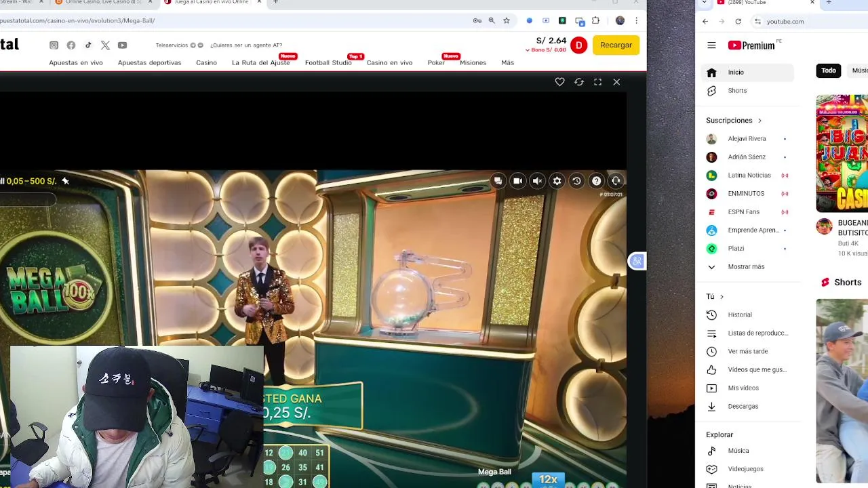This screenshot has height=488, width=868.
Task: Expand Mostrar más subscriptions
Action: (747, 267)
